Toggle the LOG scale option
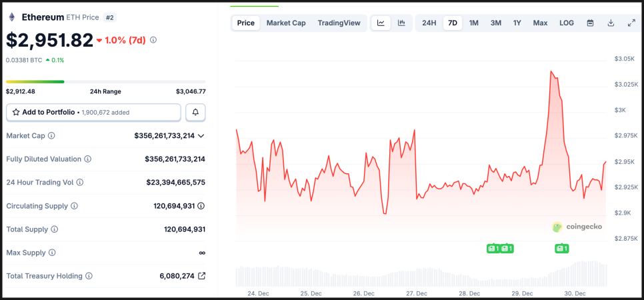Screen dimensions: 644x300 (566, 23)
